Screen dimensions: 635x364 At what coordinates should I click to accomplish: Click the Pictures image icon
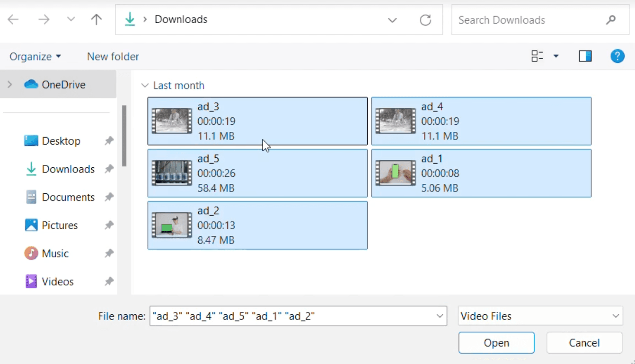click(x=31, y=225)
